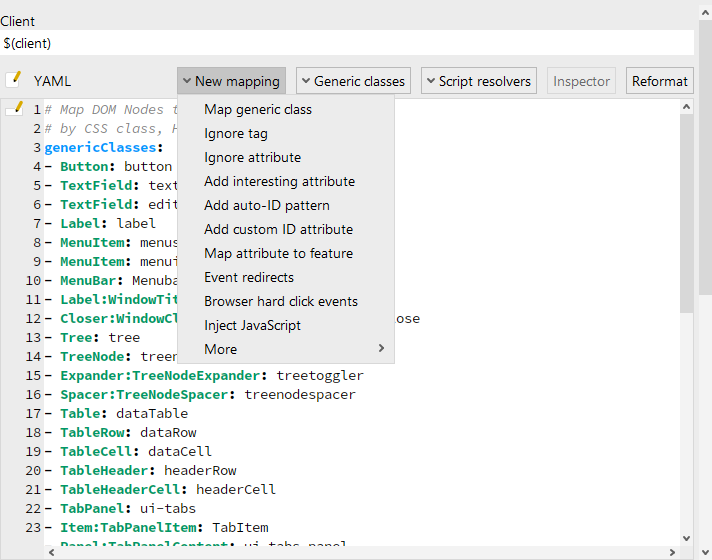Click the TableHeaderCell: headerCell line
The image size is (712, 560).
160,490
